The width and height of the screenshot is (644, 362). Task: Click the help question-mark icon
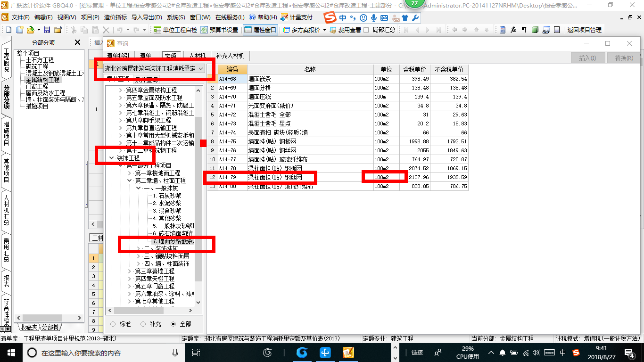tap(252, 17)
